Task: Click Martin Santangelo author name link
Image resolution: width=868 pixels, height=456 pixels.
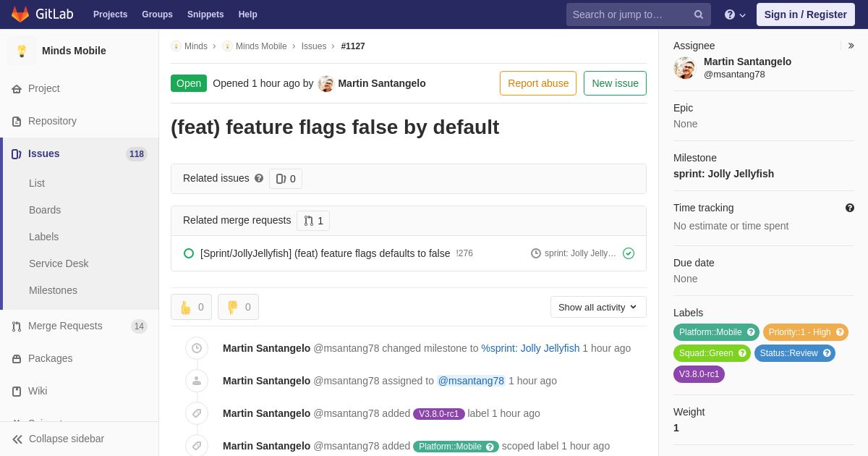Action: tap(382, 83)
